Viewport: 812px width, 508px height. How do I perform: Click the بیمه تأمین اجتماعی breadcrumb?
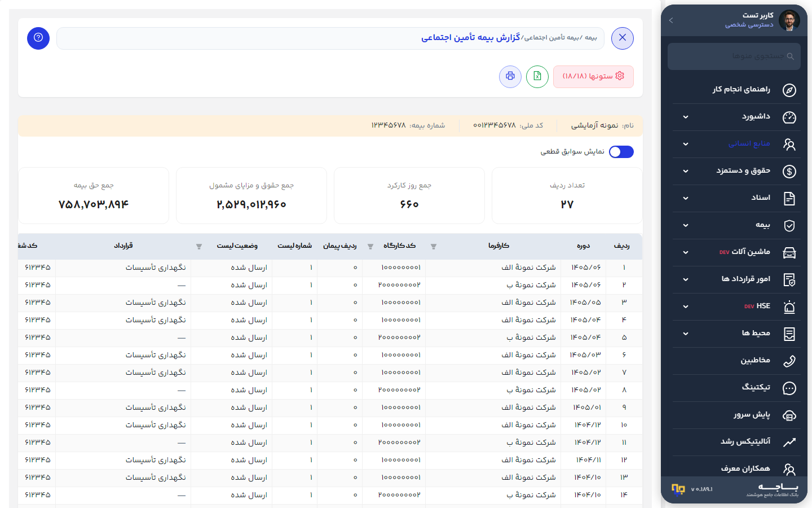click(x=552, y=38)
